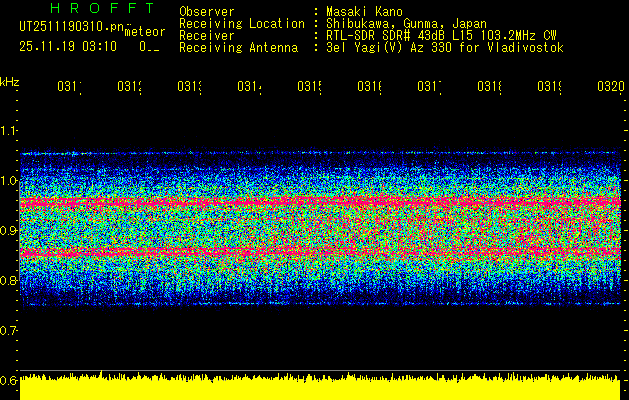Click the 0.7 kHz axis tick label
The width and height of the screenshot is (629, 400).
[x=10, y=330]
